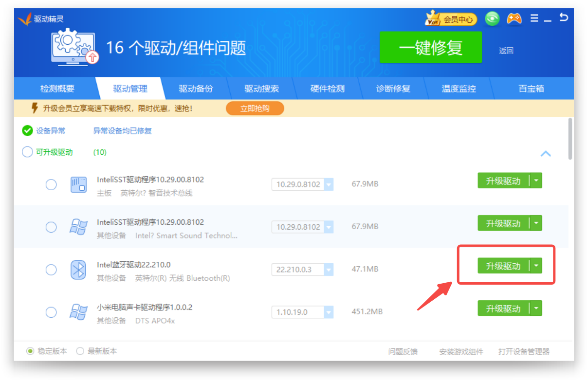Viewport: 588px width, 381px height.
Task: Select the checkbox for Intel蓝牙驱动22.210.0
Action: (51, 270)
